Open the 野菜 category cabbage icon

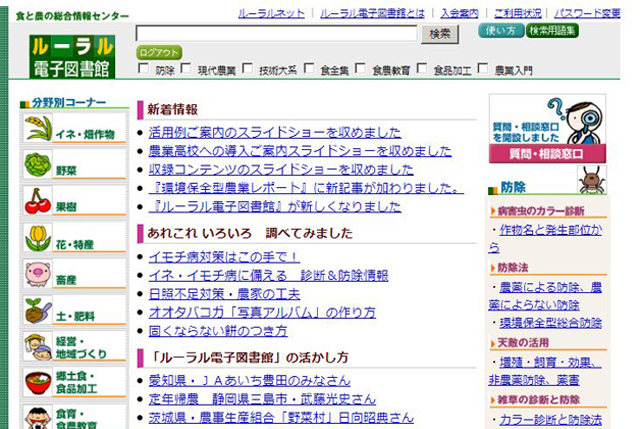coord(38,165)
